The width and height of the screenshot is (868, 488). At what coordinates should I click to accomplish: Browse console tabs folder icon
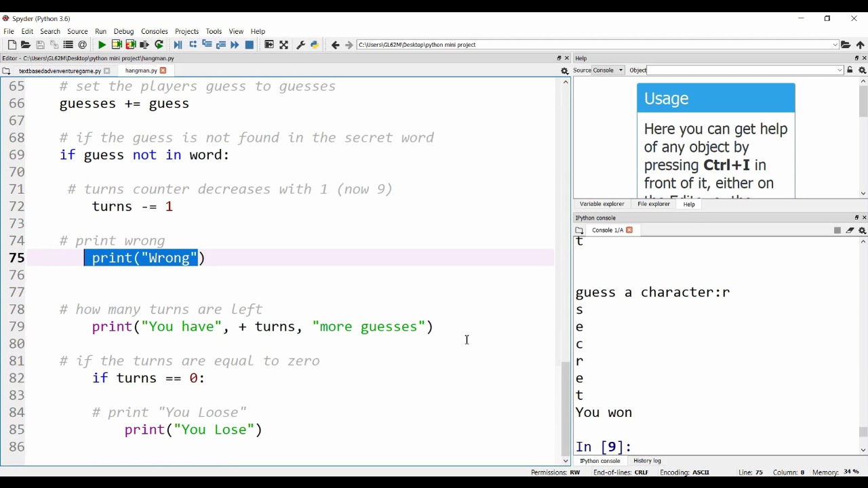(x=579, y=230)
